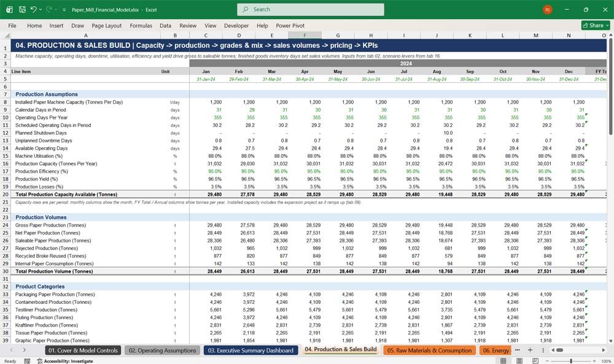The width and height of the screenshot is (614, 364).
Task: Click Accessibility: Investigate in status bar
Action: (x=65, y=361)
